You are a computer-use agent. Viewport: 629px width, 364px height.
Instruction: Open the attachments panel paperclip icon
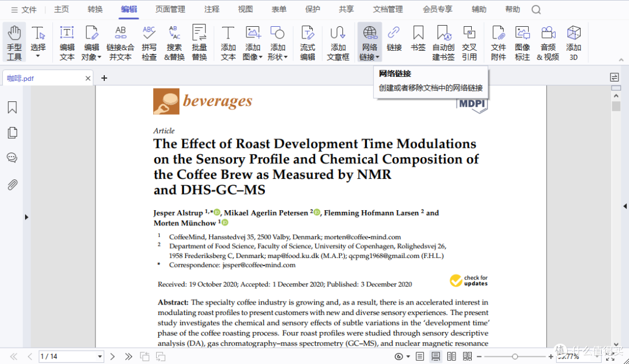pyautogui.click(x=12, y=185)
